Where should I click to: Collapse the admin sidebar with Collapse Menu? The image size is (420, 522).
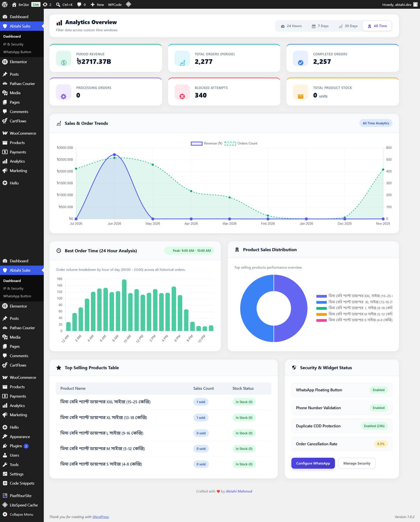click(22, 514)
